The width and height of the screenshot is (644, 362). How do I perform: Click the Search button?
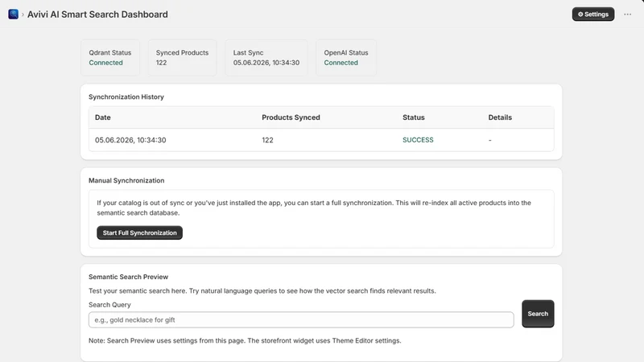point(538,314)
